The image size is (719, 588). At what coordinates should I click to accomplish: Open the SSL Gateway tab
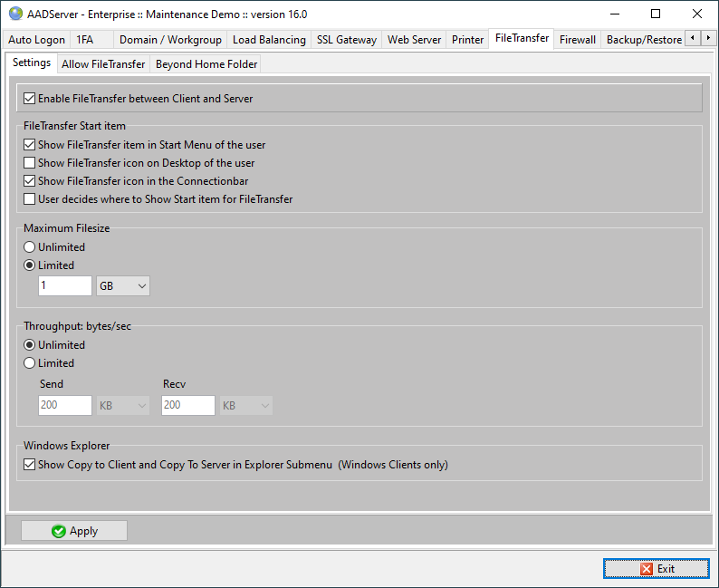[346, 40]
